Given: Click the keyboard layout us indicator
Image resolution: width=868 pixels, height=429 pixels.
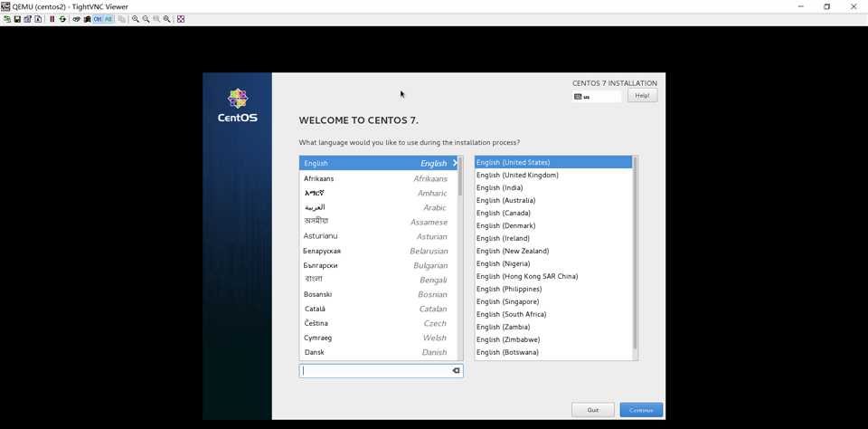Looking at the screenshot, I should point(597,97).
